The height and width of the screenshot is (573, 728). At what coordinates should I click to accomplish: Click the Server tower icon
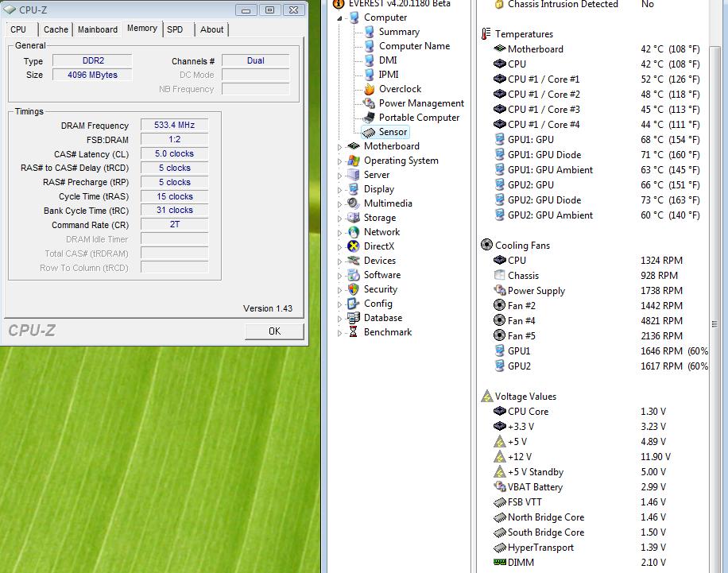coord(354,175)
